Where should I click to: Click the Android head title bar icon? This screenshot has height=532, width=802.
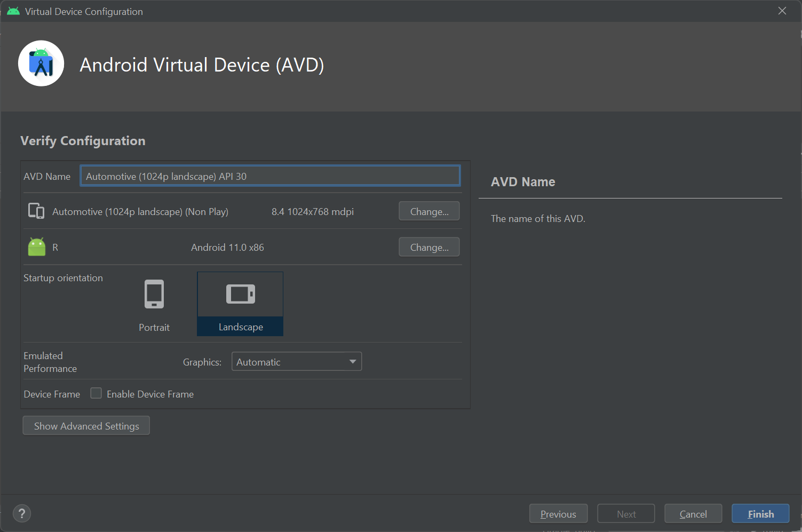(x=13, y=11)
